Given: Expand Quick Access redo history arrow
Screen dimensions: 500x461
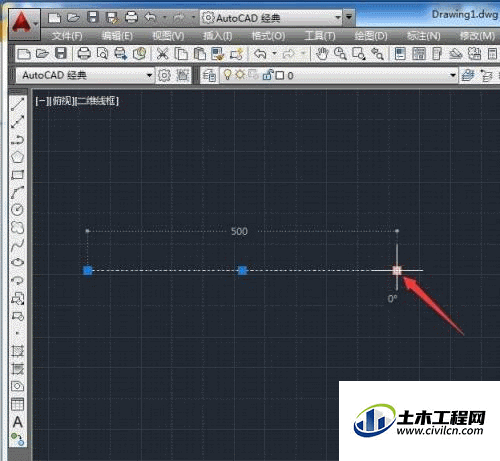Looking at the screenshot, I should coord(193,17).
